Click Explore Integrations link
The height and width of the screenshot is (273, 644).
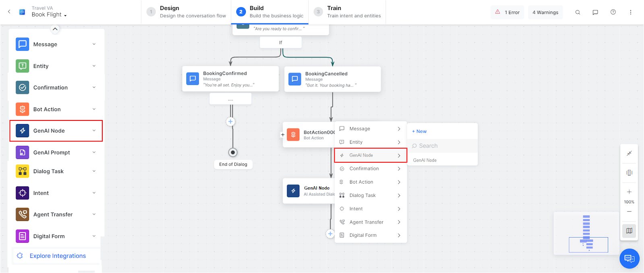point(58,256)
